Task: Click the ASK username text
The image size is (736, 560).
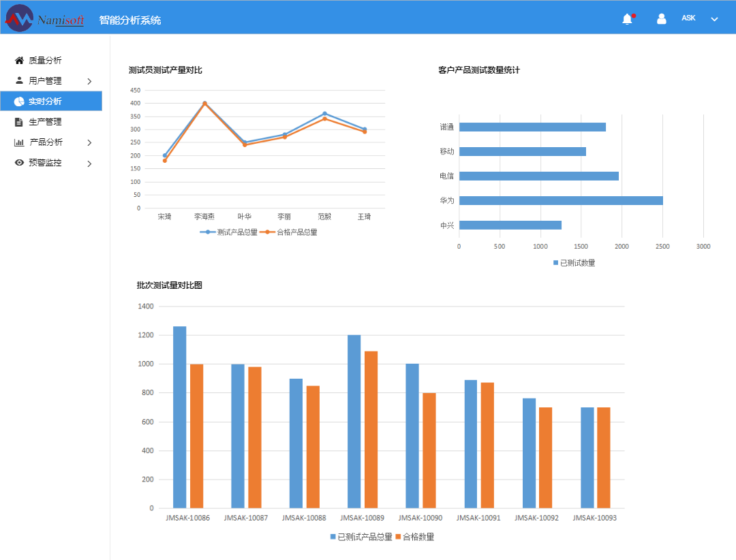Action: 688,18
